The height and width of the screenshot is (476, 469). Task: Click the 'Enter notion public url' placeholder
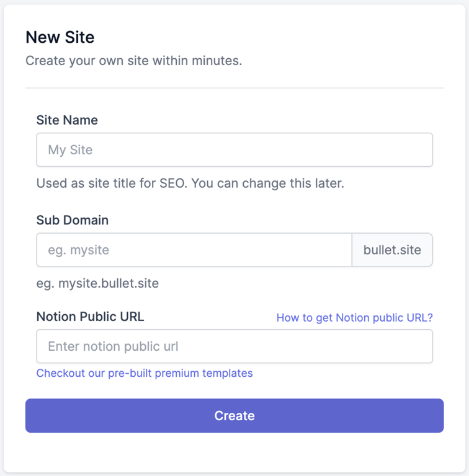coord(113,346)
